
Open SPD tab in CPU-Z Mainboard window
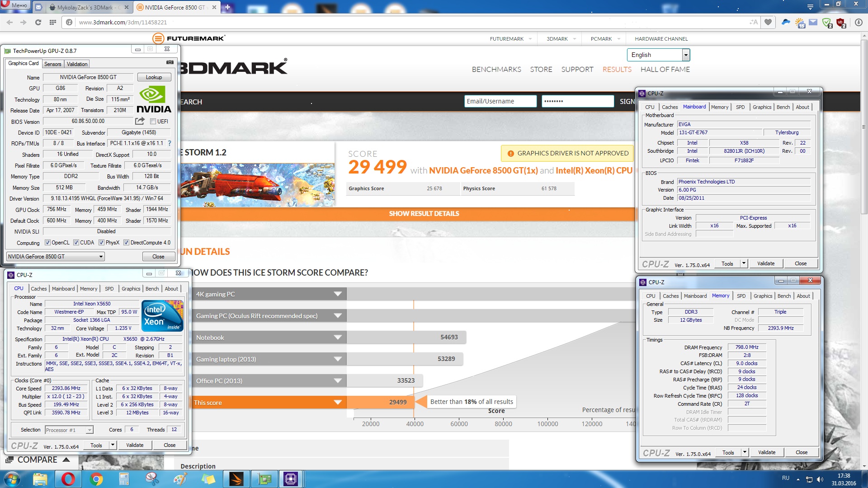pyautogui.click(x=740, y=107)
